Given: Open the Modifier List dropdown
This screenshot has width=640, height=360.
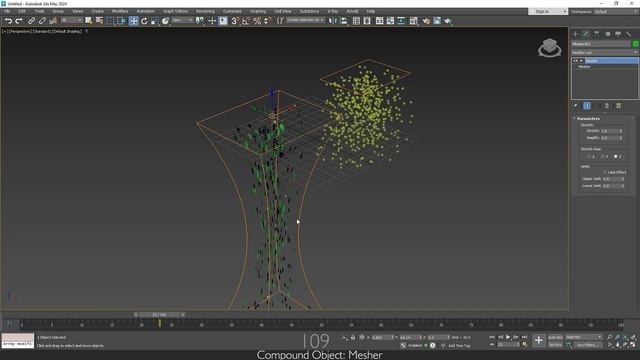Looking at the screenshot, I should (604, 52).
